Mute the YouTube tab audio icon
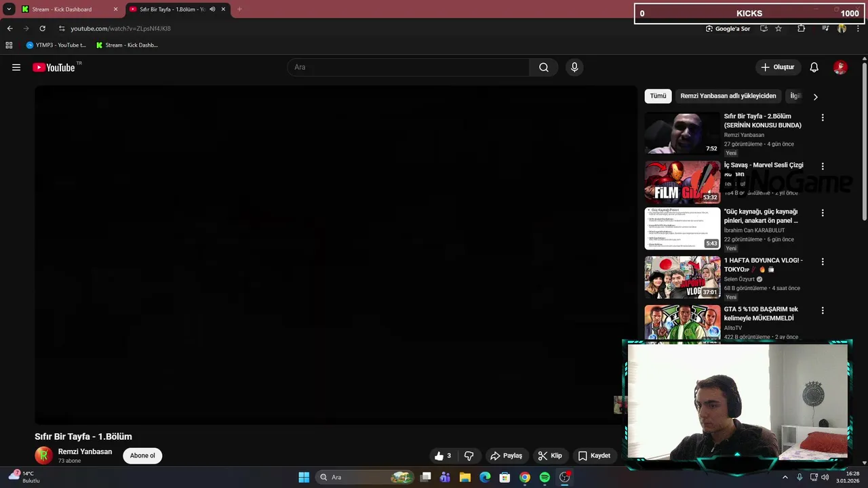Screen dimensions: 868x488 click(212, 9)
